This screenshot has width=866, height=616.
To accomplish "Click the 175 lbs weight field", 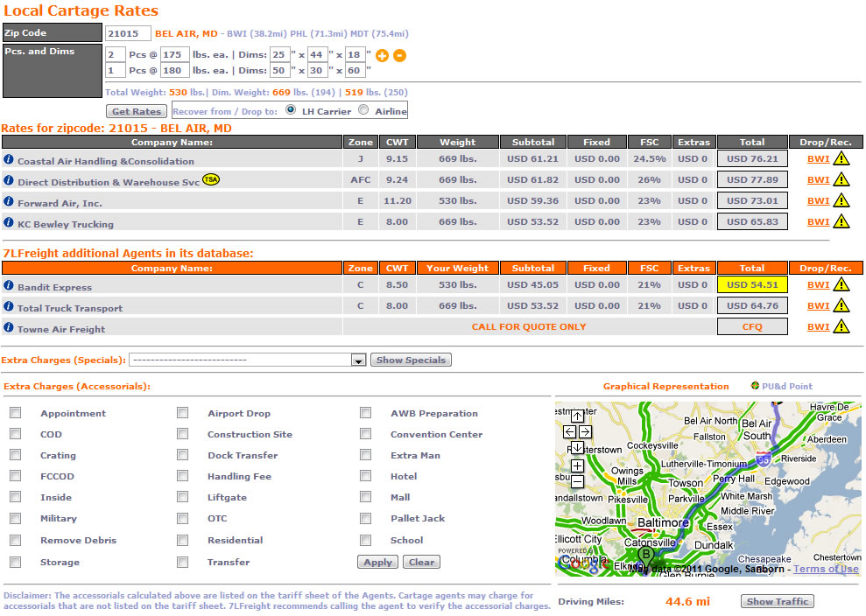I will tap(175, 54).
